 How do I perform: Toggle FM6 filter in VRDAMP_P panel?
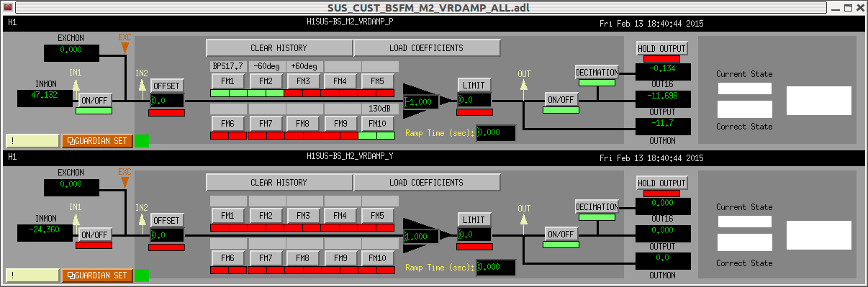pos(227,123)
